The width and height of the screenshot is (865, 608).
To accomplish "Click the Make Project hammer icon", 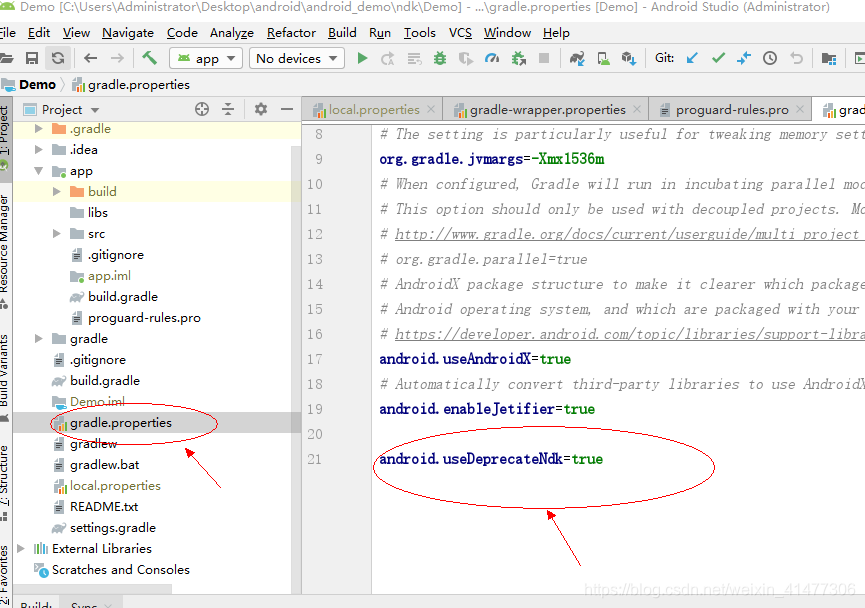I will [149, 57].
